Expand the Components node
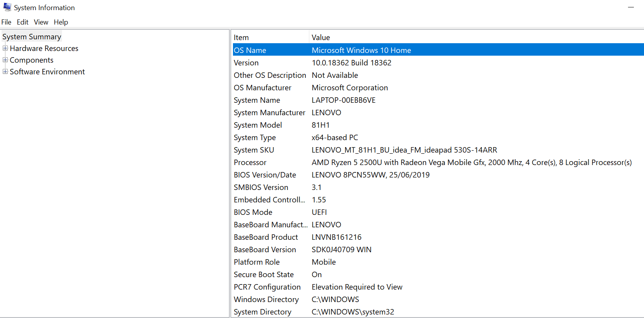Viewport: 644px width, 318px height. point(5,60)
